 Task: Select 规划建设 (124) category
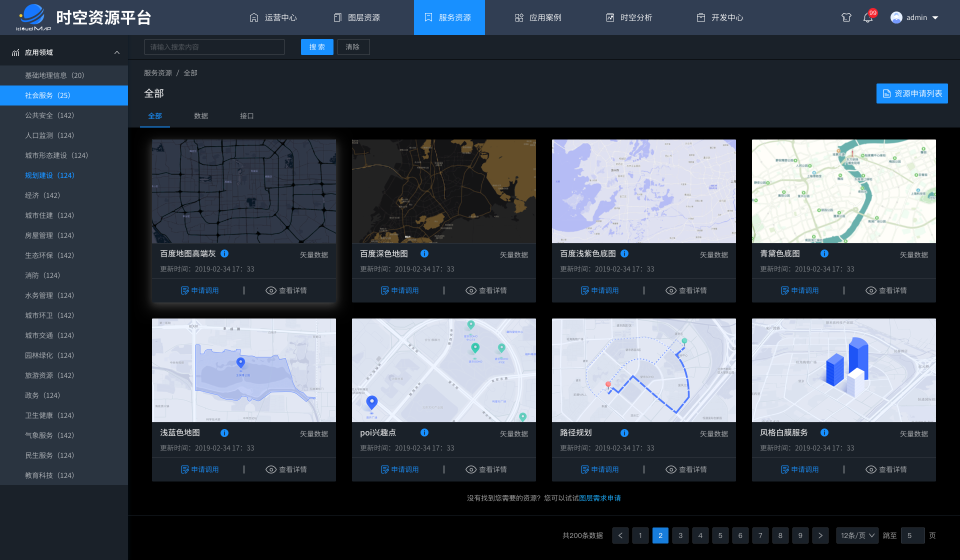64,175
